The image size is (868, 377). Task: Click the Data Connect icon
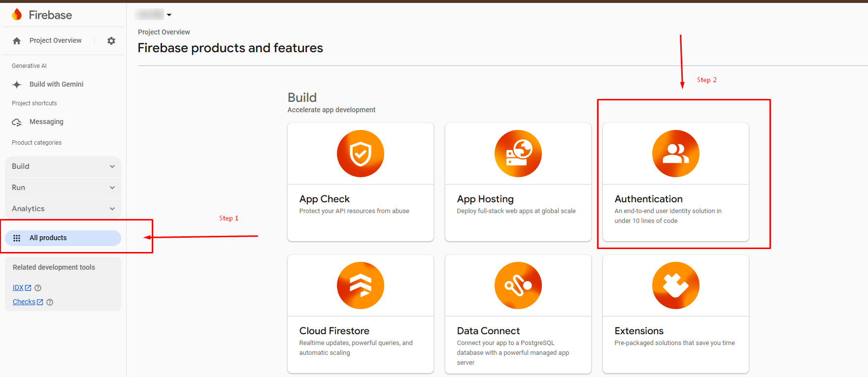518,285
